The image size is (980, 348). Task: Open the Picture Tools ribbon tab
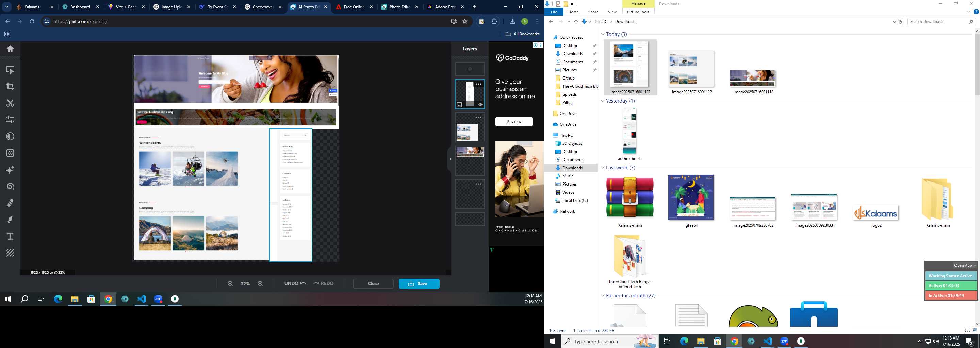[x=638, y=12]
